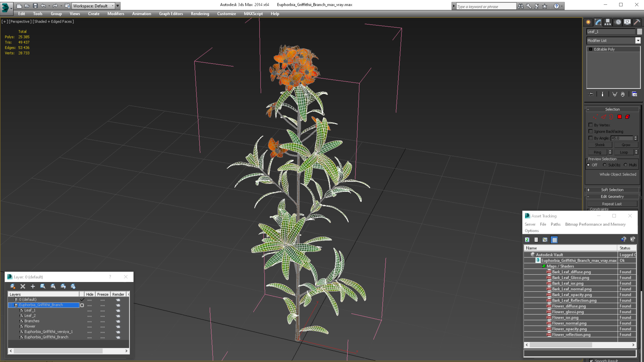
Task: Open the Rendering menu
Action: (200, 14)
